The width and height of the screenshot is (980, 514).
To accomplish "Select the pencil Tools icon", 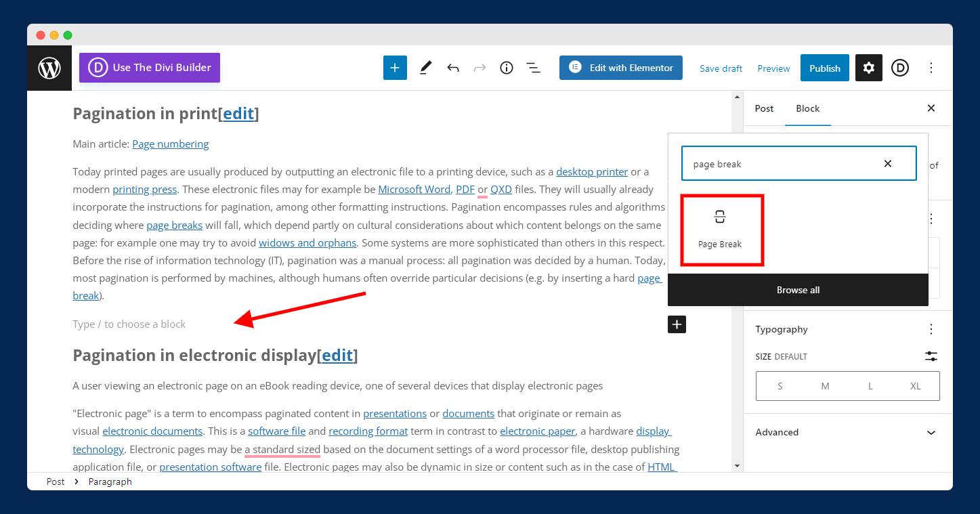I will pos(425,68).
